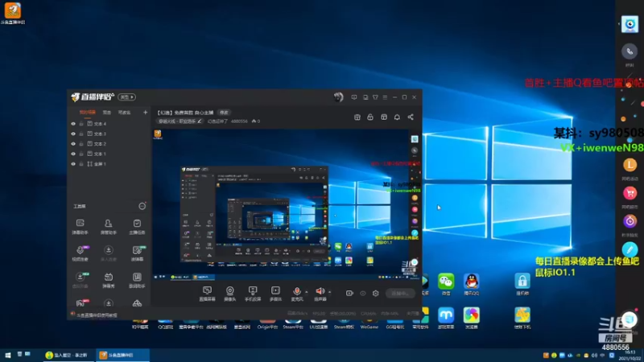
Task: Toggle lock on 文本 2 layer
Action: pos(81,144)
